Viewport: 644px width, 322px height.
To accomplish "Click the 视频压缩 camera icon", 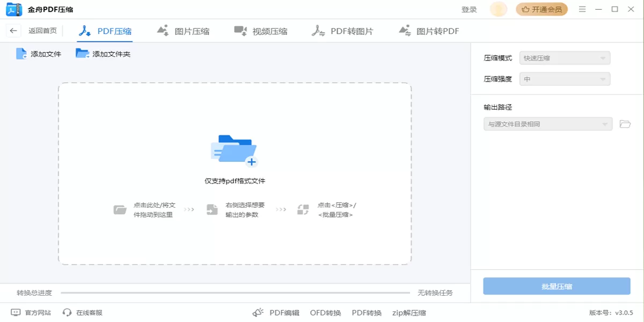I will [x=240, y=31].
